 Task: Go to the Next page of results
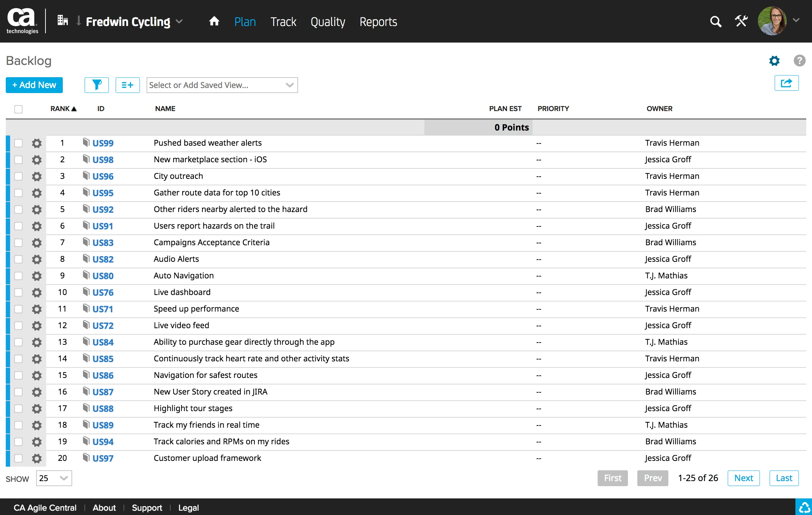click(743, 478)
